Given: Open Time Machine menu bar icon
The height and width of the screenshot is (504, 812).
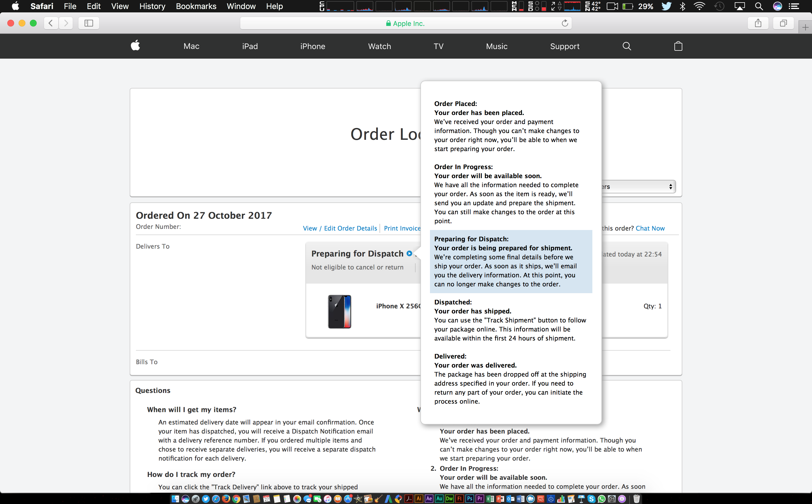Looking at the screenshot, I should (x=719, y=6).
